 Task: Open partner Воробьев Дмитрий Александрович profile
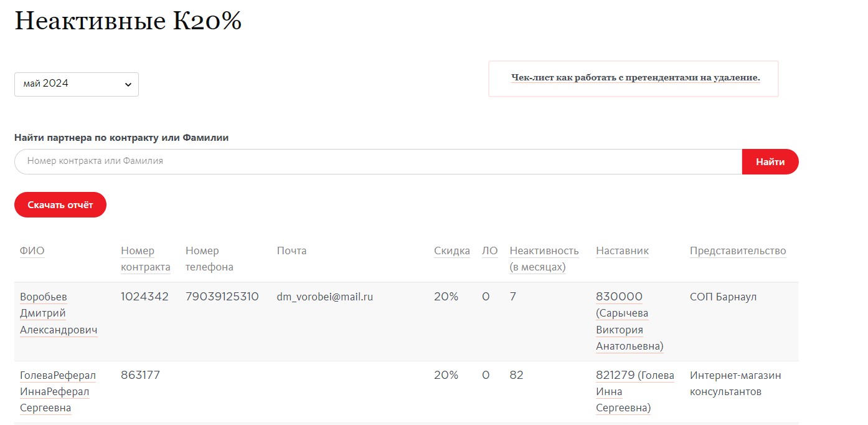coord(58,313)
